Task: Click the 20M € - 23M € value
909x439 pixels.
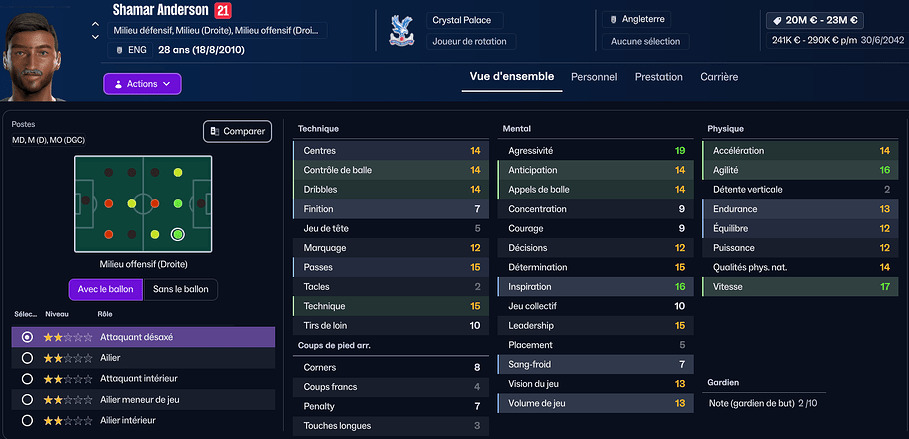Action: pyautogui.click(x=815, y=21)
